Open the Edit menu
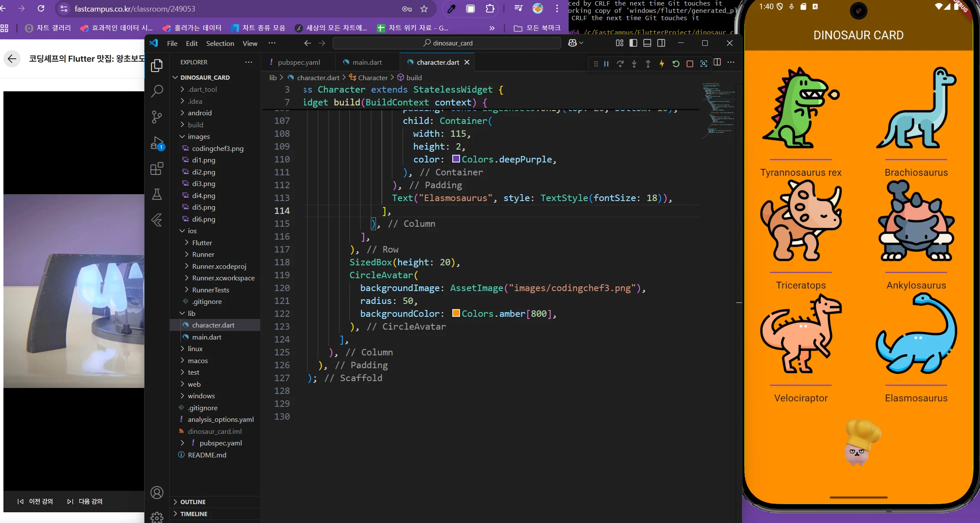This screenshot has height=523, width=980. coord(192,43)
